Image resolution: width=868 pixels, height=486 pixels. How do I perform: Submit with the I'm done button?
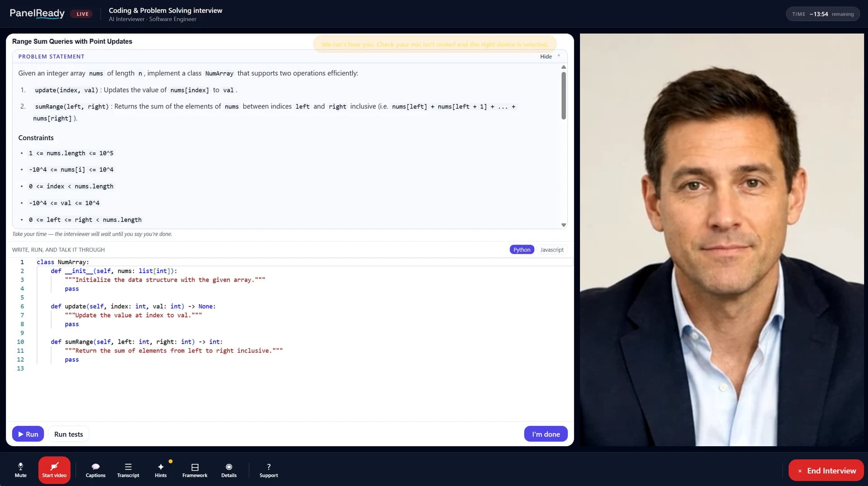tap(546, 434)
